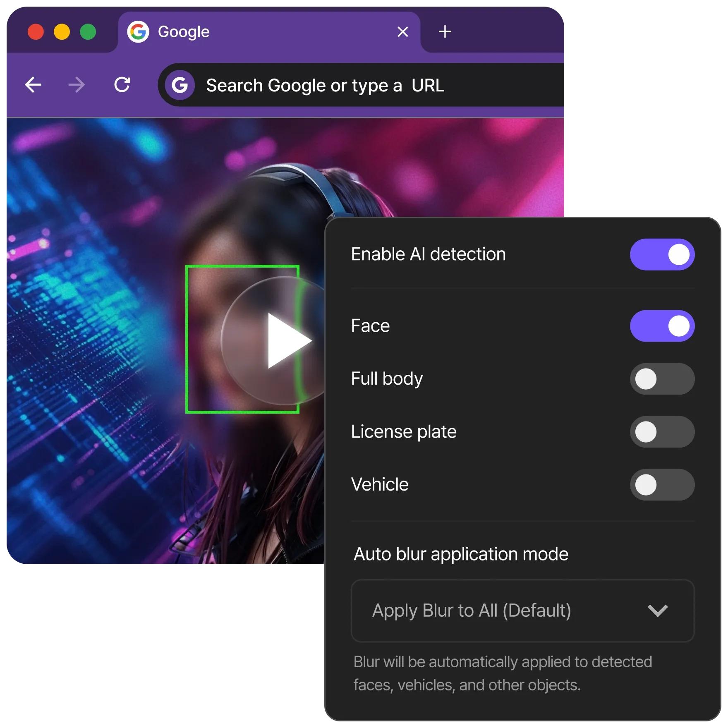The image size is (728, 728).
Task: Click the forward navigation arrow
Action: pos(77,85)
